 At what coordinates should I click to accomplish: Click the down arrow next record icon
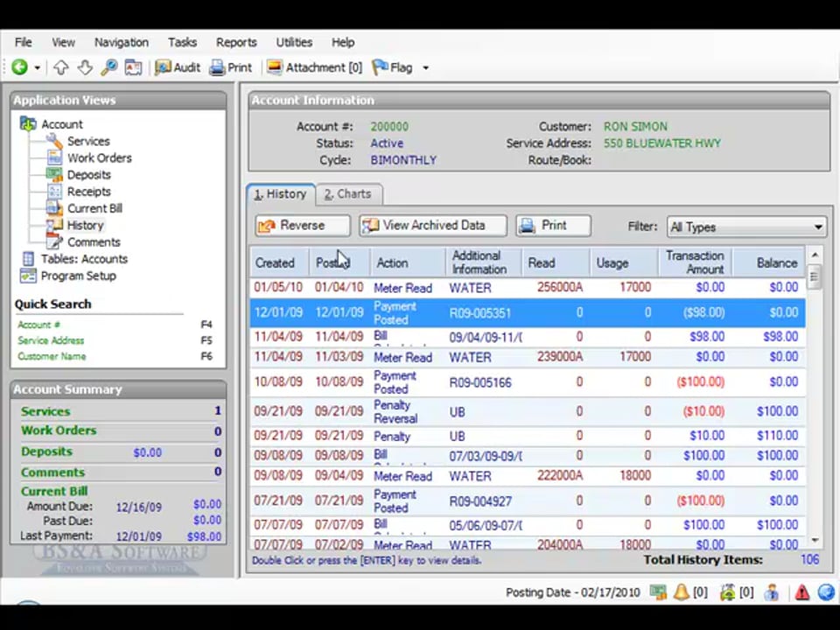pyautogui.click(x=85, y=67)
